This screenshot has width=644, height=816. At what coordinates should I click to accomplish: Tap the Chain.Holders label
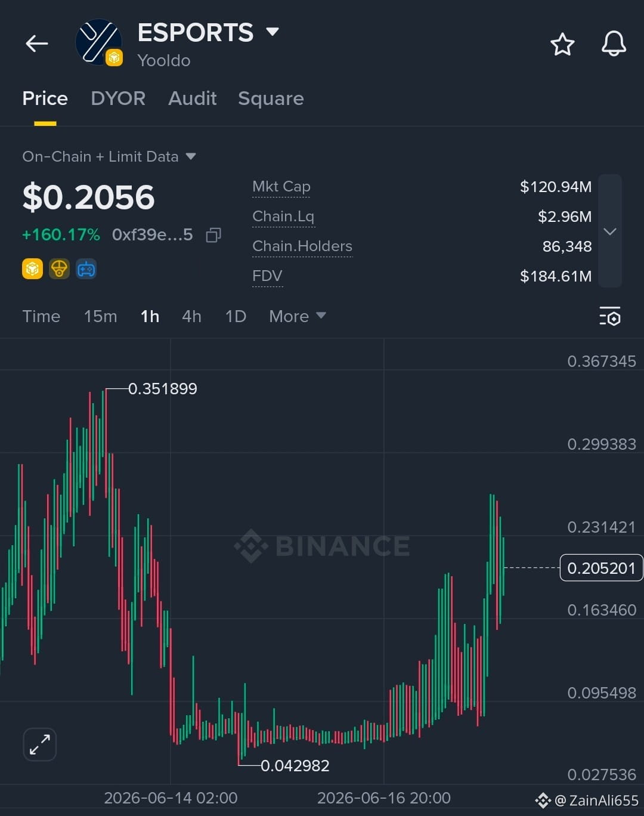pyautogui.click(x=302, y=246)
